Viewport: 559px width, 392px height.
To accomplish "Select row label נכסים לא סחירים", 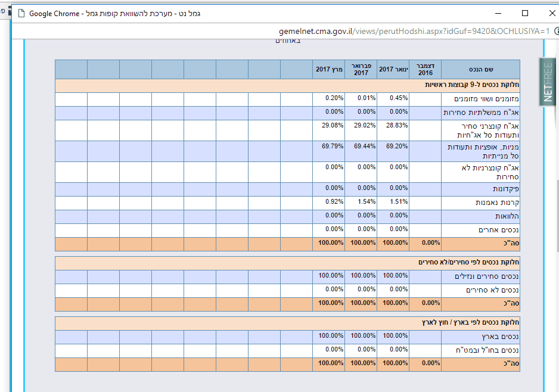I will tap(492, 291).
